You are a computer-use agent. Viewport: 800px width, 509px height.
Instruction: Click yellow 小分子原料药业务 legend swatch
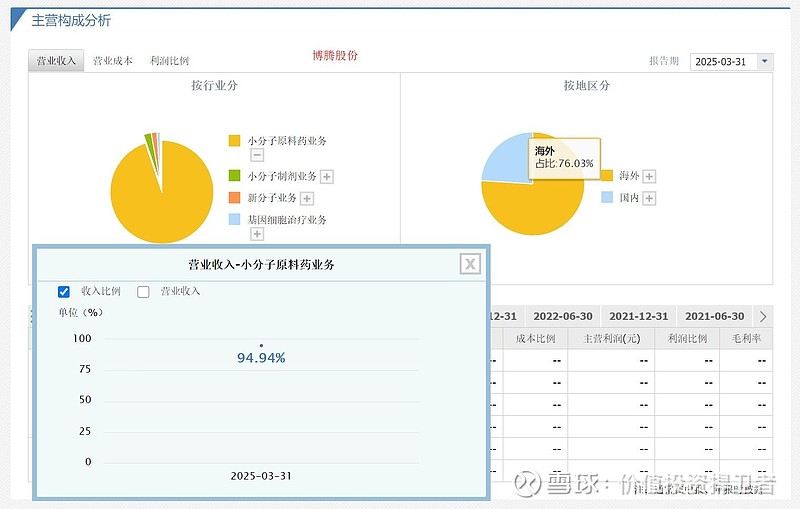(234, 141)
